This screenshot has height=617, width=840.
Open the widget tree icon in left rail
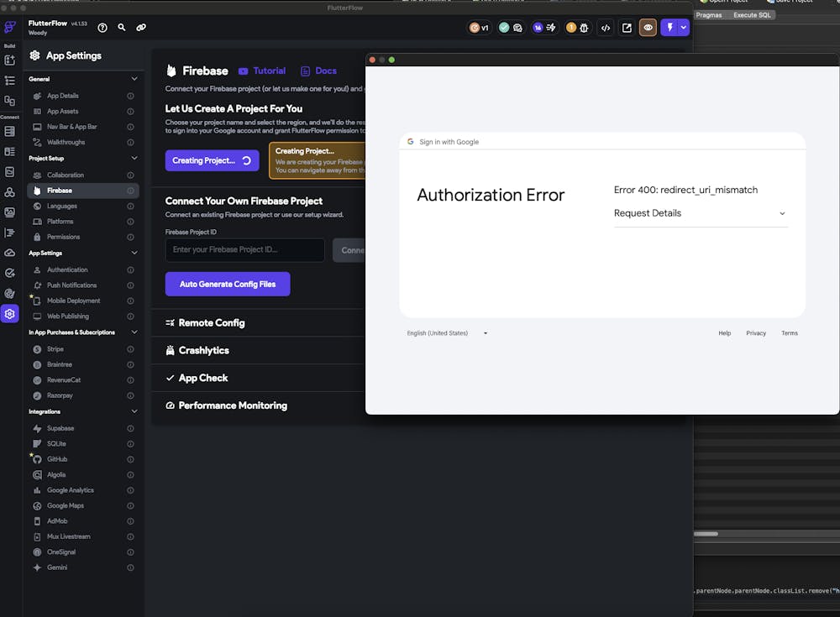tap(10, 81)
